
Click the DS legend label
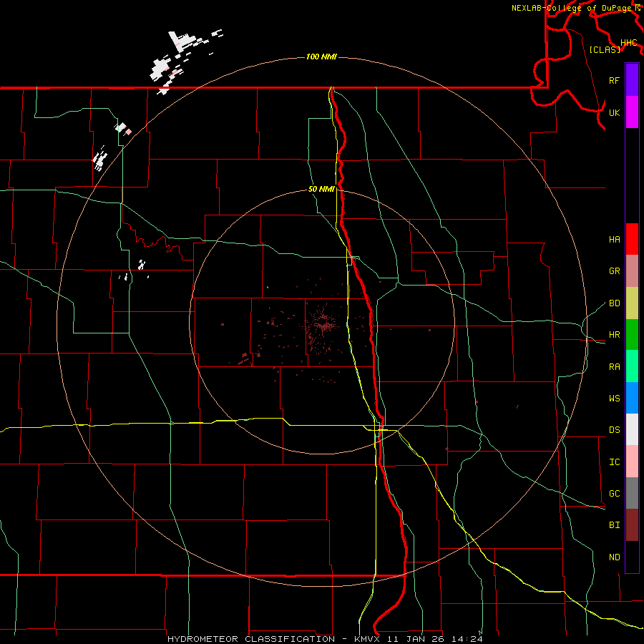pyautogui.click(x=615, y=430)
